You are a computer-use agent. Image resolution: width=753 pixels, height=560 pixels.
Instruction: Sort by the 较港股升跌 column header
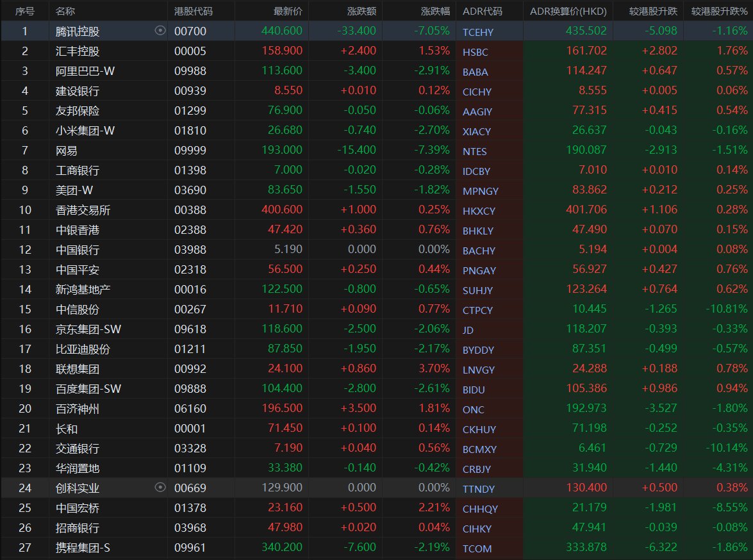653,11
